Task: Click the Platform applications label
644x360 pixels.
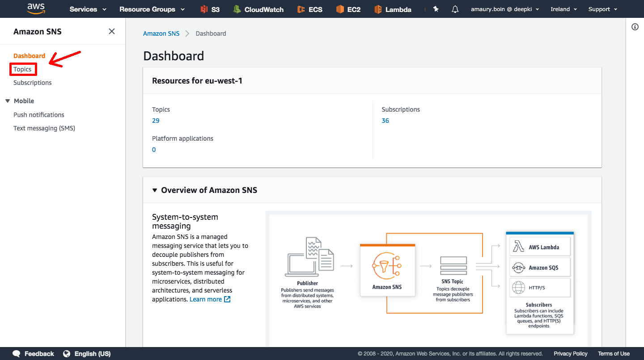Action: click(x=182, y=138)
